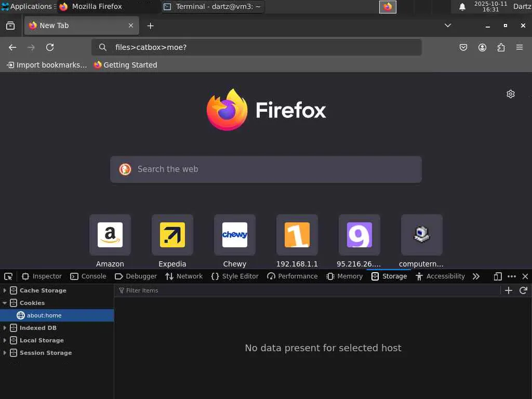Collapse the Cookies tree node
This screenshot has height=399, width=532.
click(5, 303)
